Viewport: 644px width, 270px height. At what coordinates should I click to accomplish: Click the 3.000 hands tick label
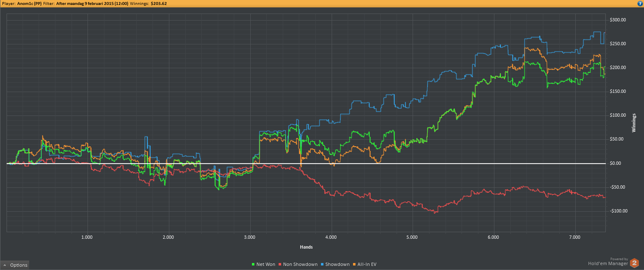point(249,237)
